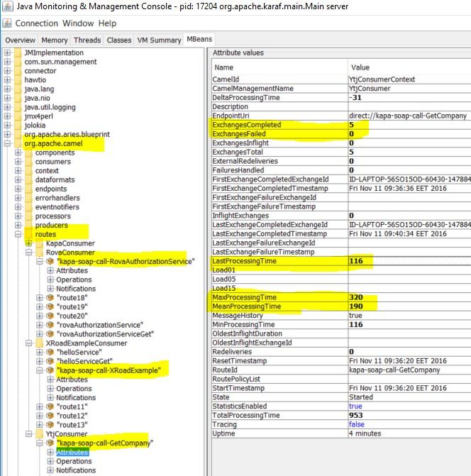Select the errorhandlers node

tap(57, 198)
